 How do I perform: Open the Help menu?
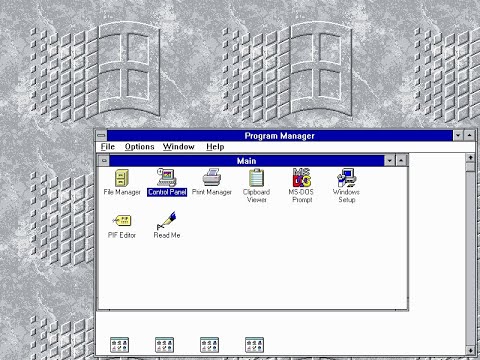pyautogui.click(x=215, y=147)
